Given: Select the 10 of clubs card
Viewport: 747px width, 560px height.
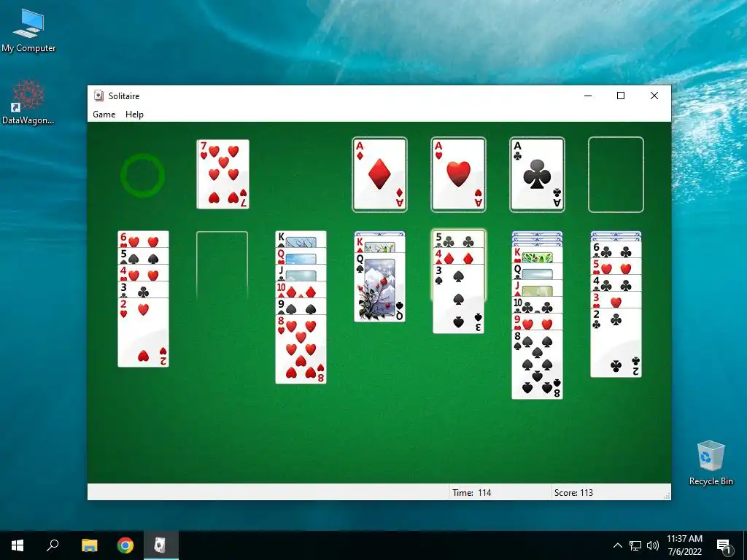Looking at the screenshot, I should point(537,305).
